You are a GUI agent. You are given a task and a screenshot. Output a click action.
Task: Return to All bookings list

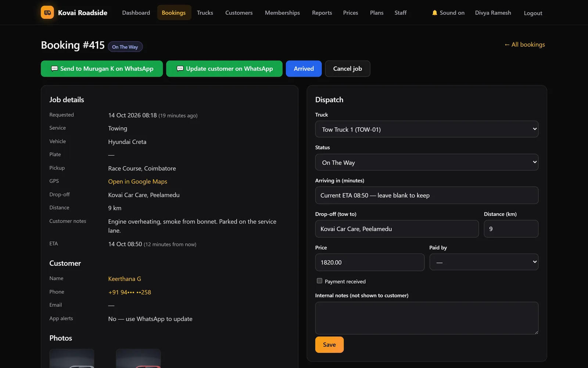point(524,45)
